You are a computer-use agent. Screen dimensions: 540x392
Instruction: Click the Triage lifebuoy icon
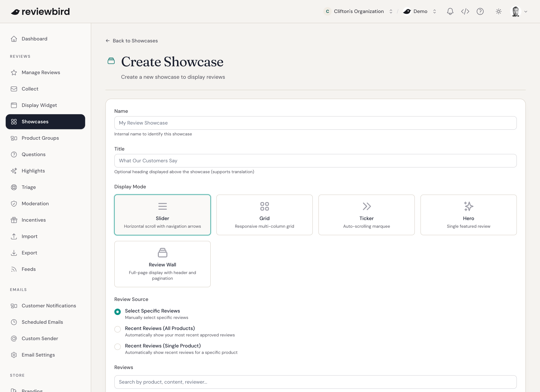point(14,187)
